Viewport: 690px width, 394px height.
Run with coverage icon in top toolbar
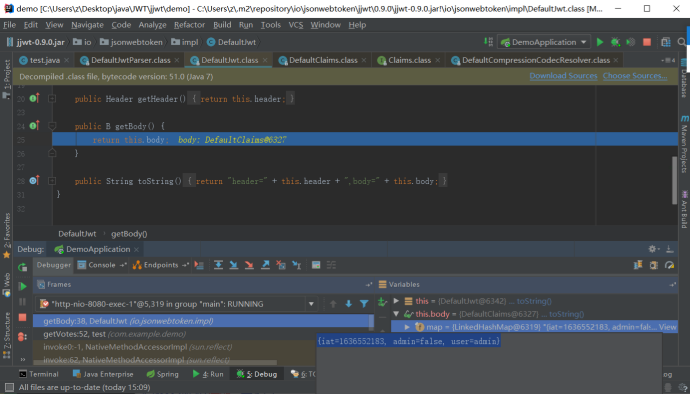tap(631, 42)
